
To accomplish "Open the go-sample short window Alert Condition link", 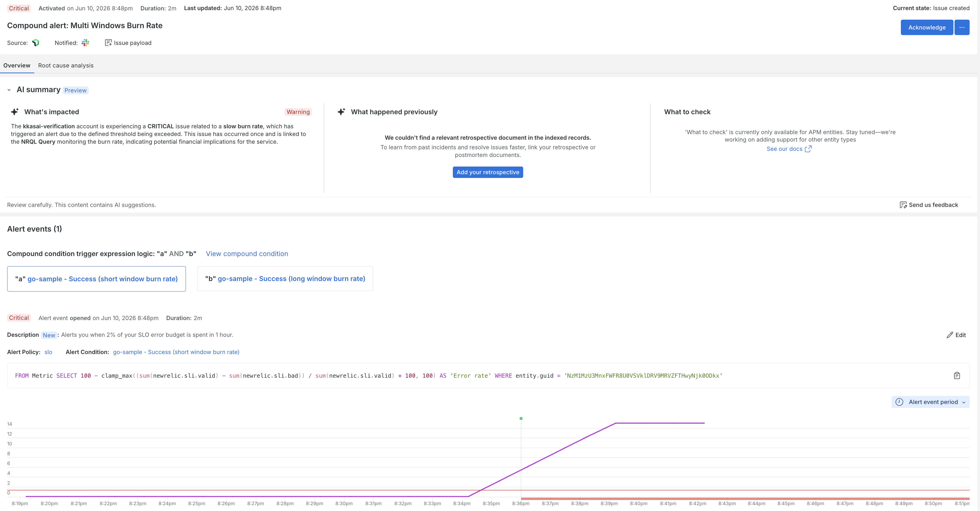I will coord(176,352).
